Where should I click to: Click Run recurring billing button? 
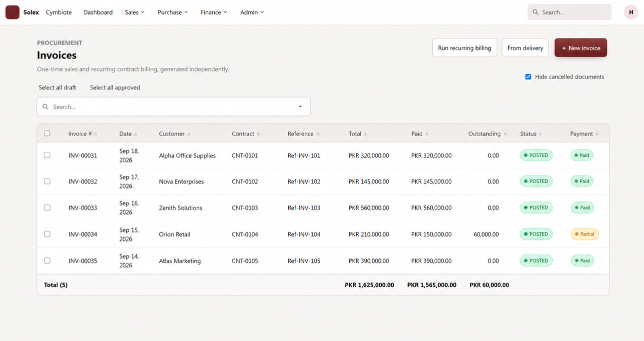pyautogui.click(x=465, y=48)
